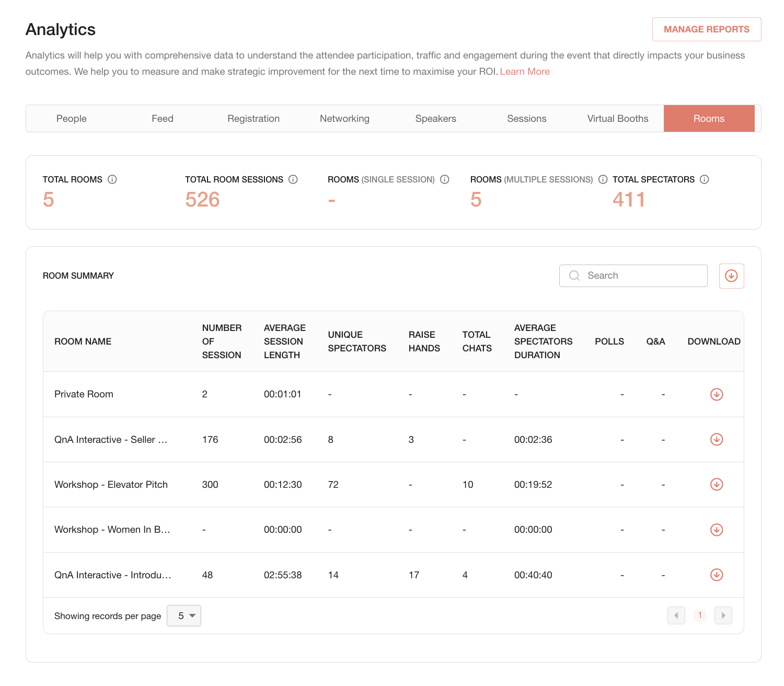Click the Analytics page title
The height and width of the screenshot is (686, 784).
(x=61, y=30)
